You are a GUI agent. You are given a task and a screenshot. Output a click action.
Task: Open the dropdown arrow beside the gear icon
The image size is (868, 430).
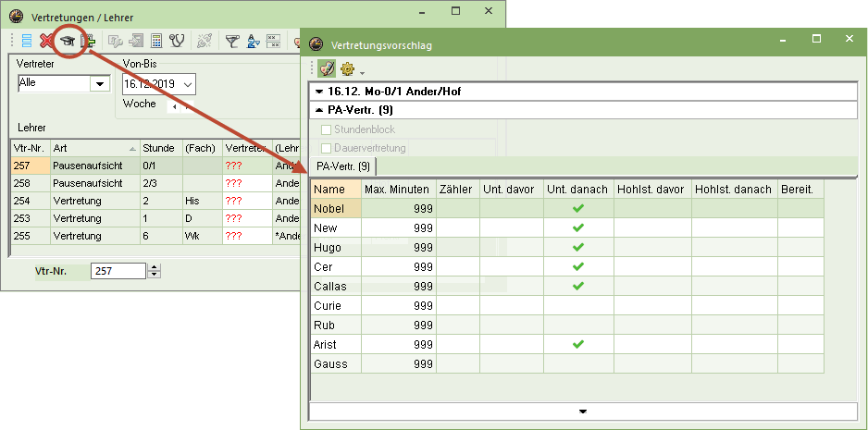(362, 72)
